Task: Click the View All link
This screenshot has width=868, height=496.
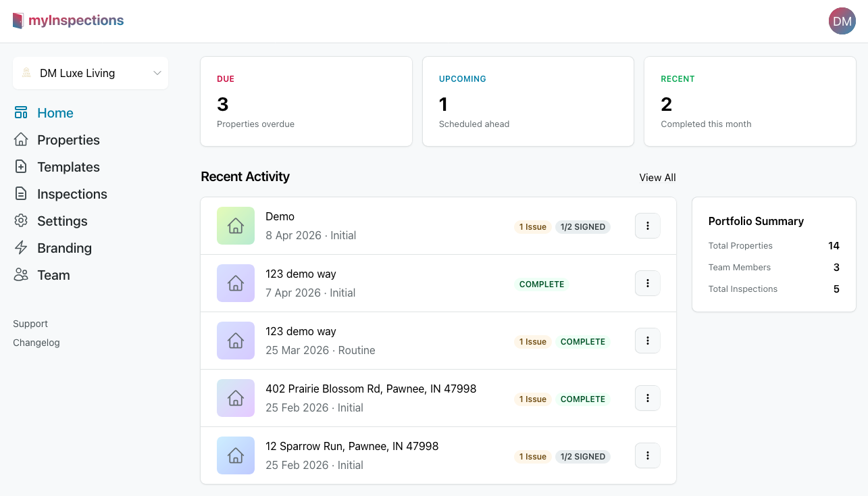Action: (657, 178)
